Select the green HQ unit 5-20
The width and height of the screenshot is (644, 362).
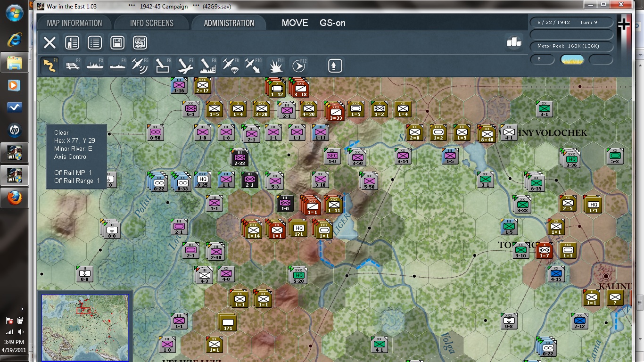pyautogui.click(x=298, y=275)
